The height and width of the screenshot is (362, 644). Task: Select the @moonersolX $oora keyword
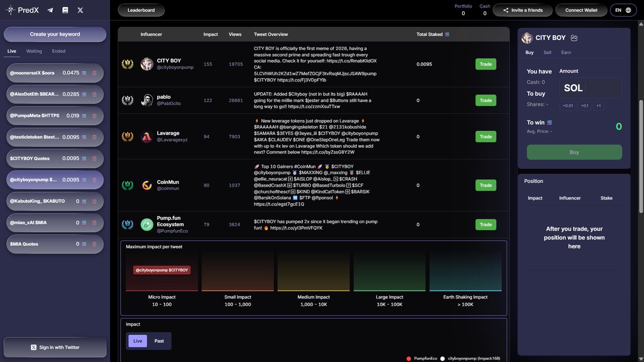pyautogui.click(x=55, y=73)
